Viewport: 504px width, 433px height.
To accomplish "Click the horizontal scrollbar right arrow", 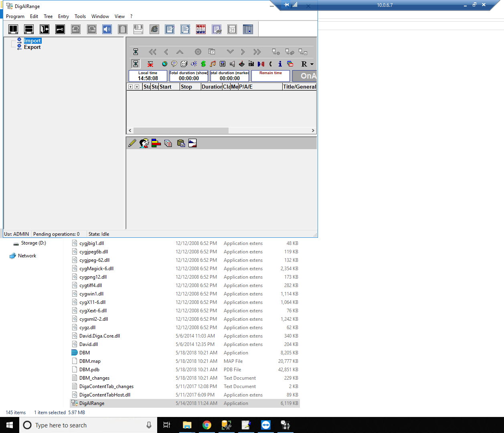I will 313,131.
